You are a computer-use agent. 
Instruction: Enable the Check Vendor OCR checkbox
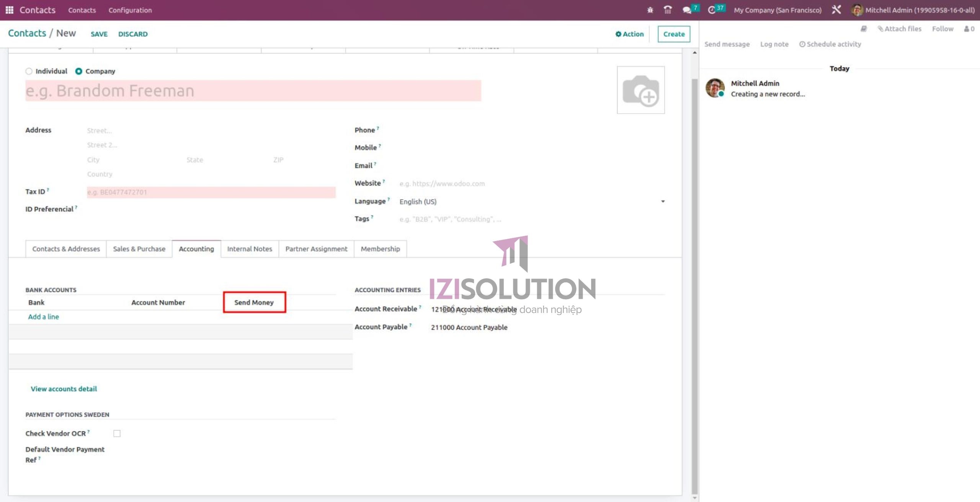[x=117, y=433]
